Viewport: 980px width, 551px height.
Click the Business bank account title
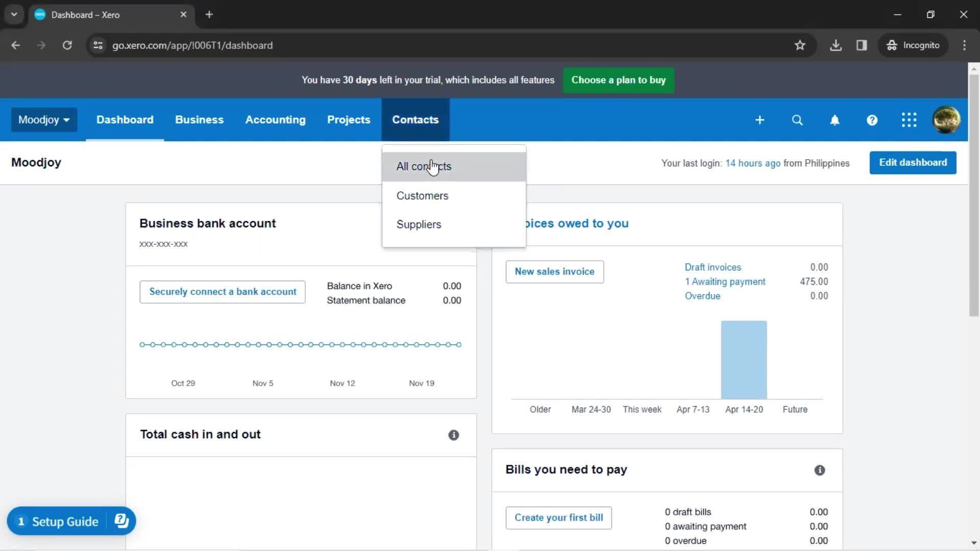207,223
